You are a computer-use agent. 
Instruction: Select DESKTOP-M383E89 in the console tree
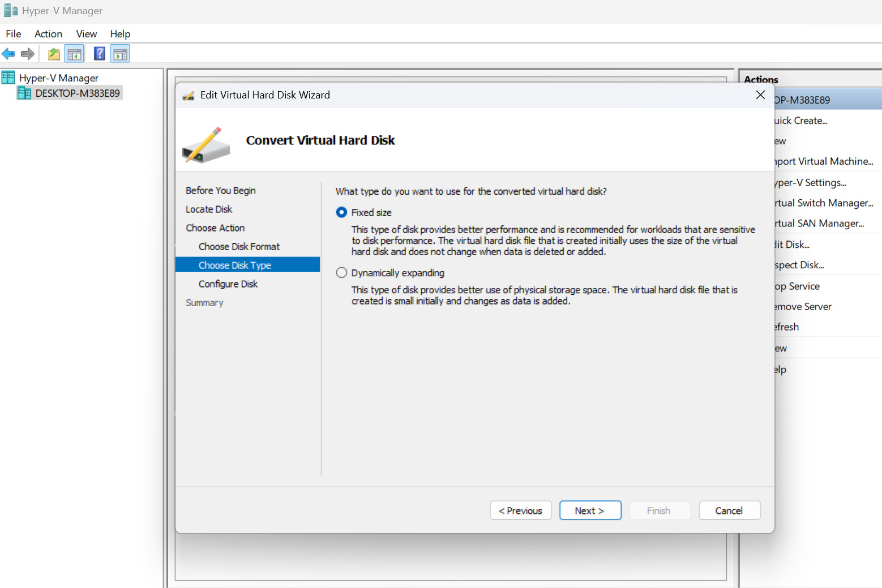(x=78, y=93)
